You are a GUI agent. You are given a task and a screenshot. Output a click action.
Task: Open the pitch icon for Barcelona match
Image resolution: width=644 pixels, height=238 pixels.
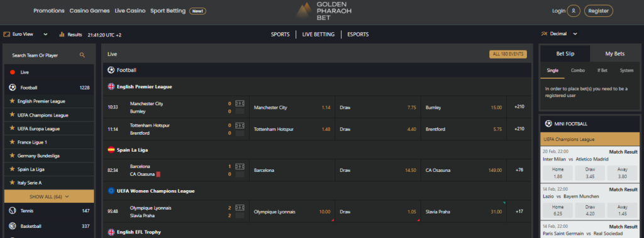click(240, 166)
